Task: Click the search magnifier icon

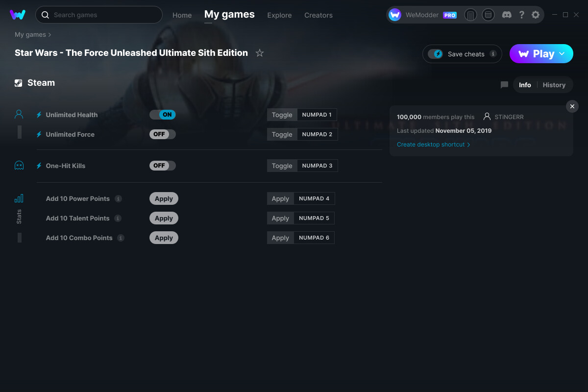Action: coord(45,15)
